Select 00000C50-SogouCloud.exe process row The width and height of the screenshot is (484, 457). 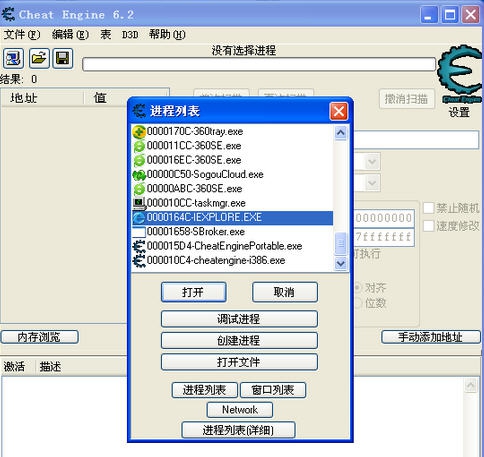click(x=232, y=175)
